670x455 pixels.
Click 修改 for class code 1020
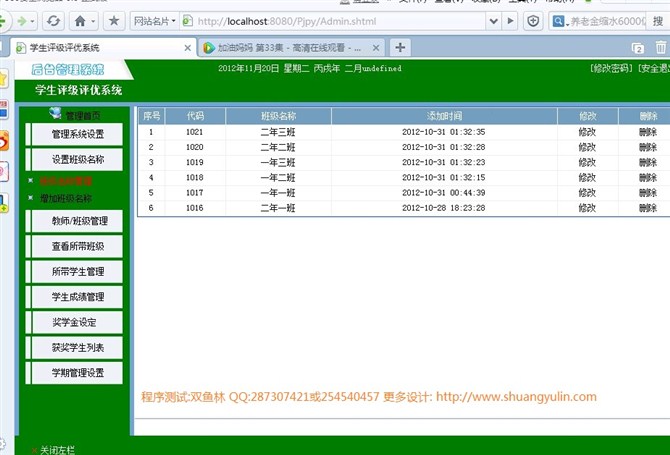pos(587,147)
